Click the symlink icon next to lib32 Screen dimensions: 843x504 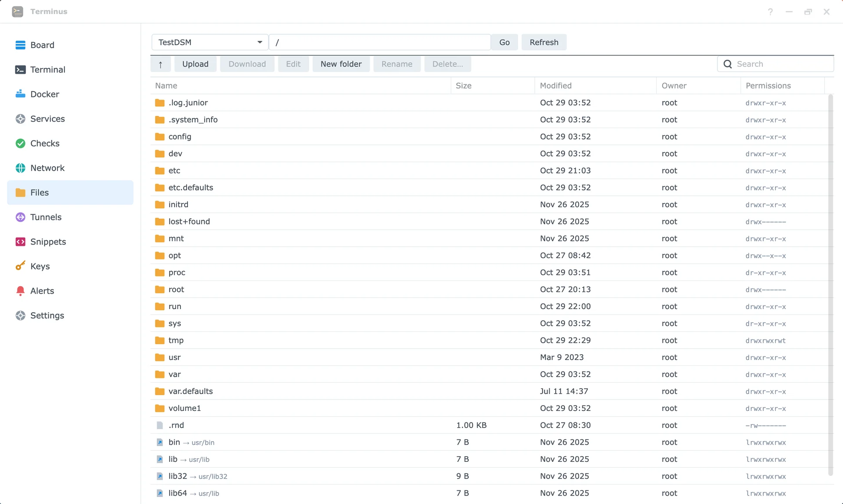tap(160, 476)
